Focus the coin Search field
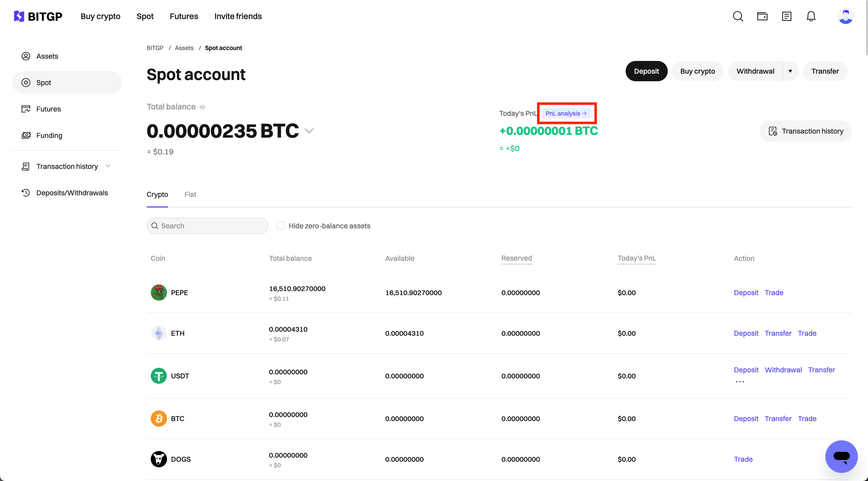 [x=207, y=226]
